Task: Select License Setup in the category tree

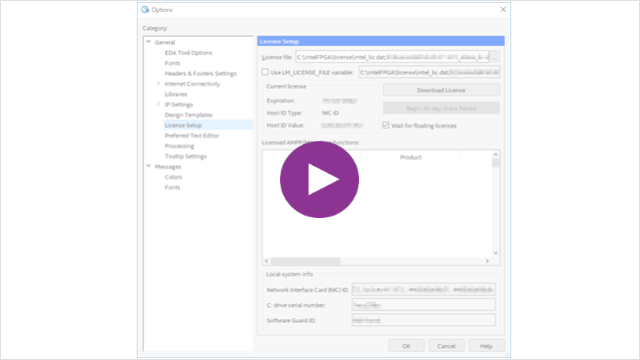Action: click(183, 125)
